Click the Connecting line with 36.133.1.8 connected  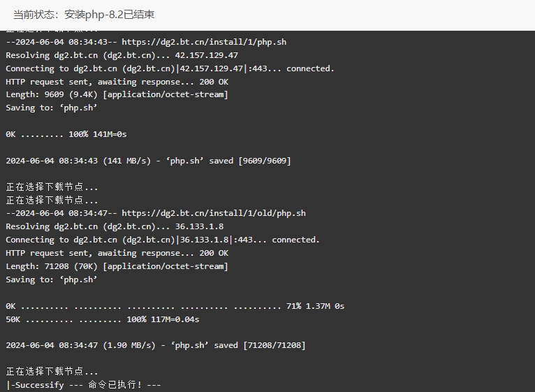coord(163,240)
